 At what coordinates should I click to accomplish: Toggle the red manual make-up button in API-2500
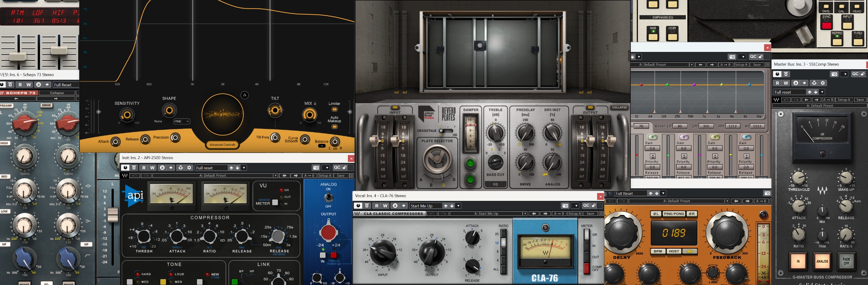point(334,255)
